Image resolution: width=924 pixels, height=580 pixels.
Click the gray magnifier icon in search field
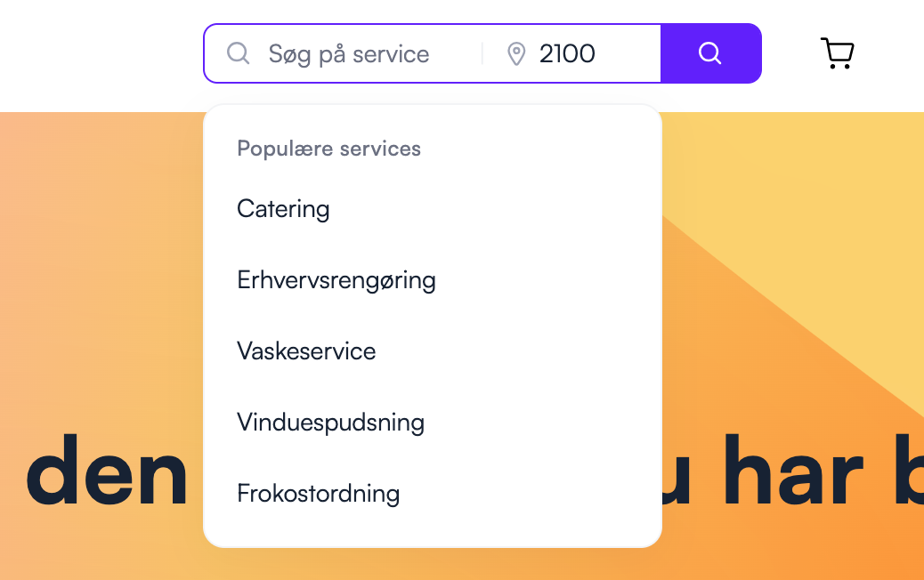[x=238, y=53]
